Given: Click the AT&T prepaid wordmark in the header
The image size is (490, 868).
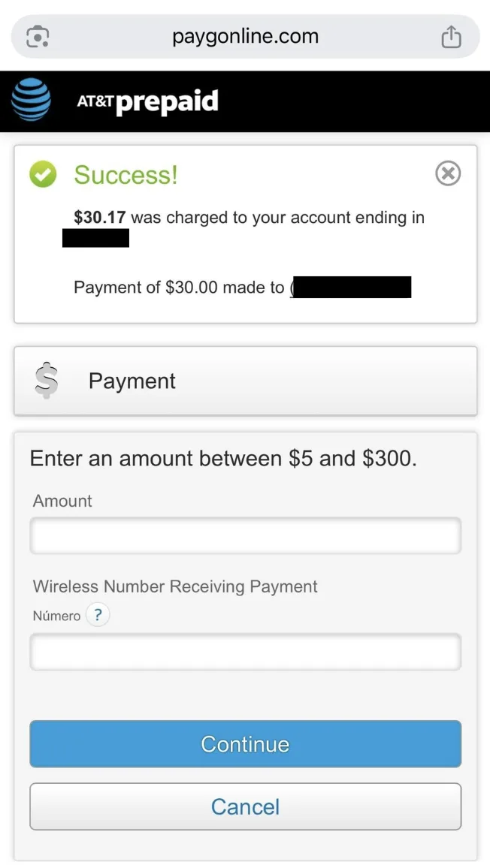Looking at the screenshot, I should [x=147, y=100].
